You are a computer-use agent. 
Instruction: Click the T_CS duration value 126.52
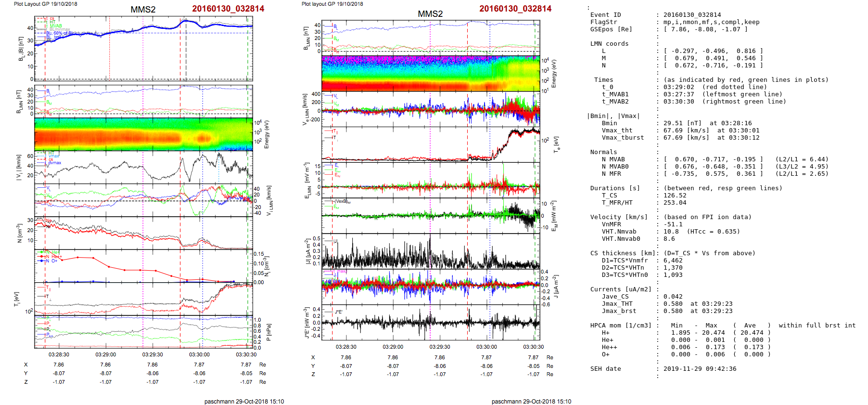click(675, 196)
